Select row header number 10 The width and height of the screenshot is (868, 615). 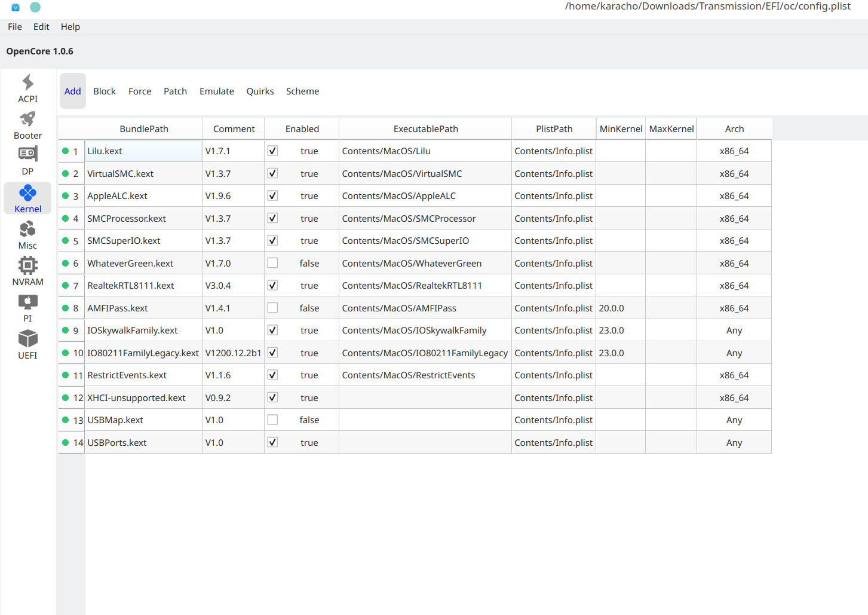pos(72,353)
